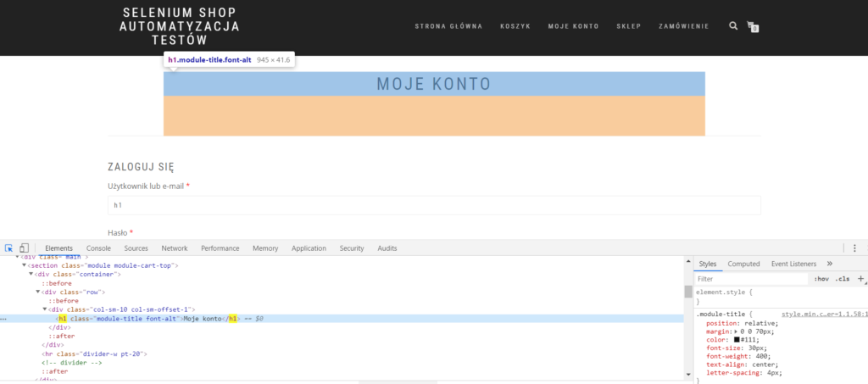The width and height of the screenshot is (868, 384).
Task: Collapse the section module-cart-top node
Action: (25, 265)
